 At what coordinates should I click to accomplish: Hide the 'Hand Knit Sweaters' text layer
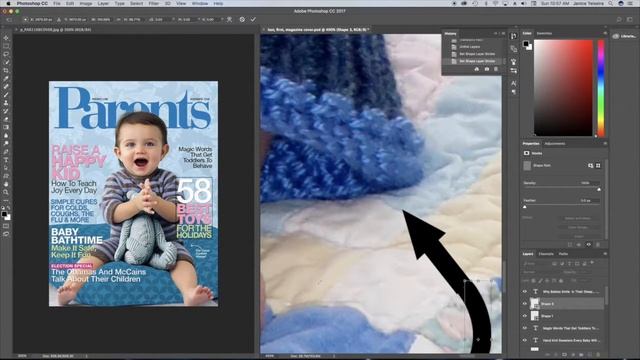pos(525,340)
